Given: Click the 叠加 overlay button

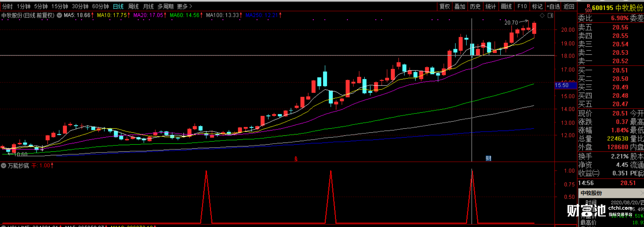Looking at the screenshot, I should (460, 6).
